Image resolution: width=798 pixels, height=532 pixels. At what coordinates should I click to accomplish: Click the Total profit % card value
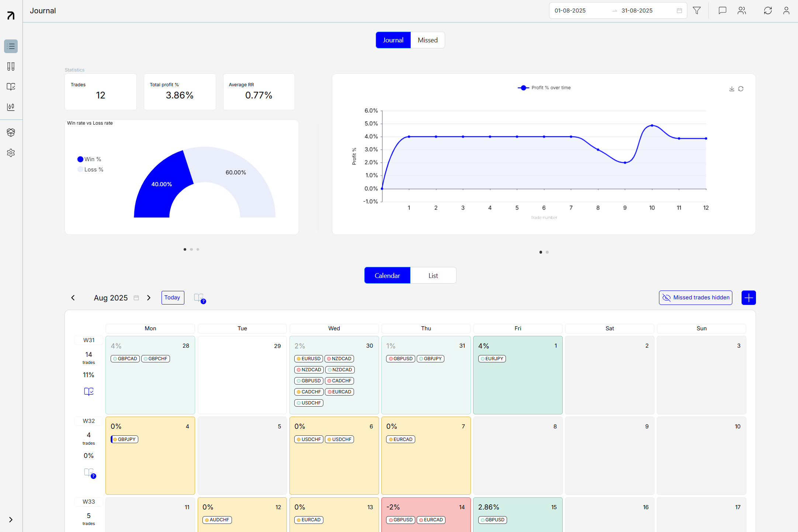coord(180,95)
